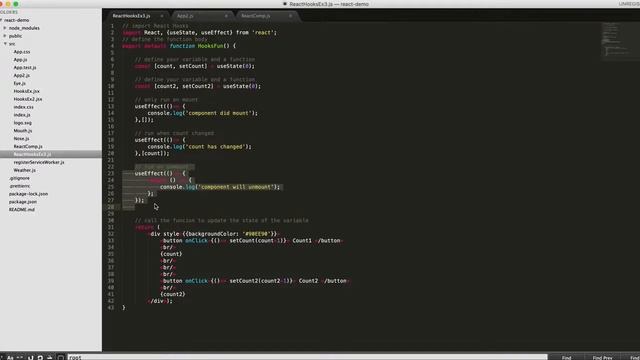Open index.css in the sidebar
This screenshot has height=360, width=640.
[23, 107]
